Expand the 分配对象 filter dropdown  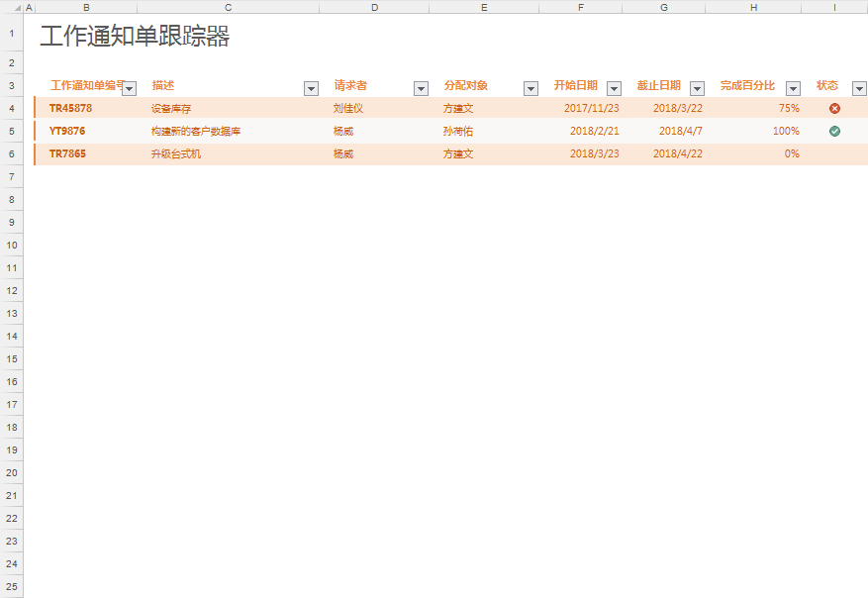(x=530, y=88)
